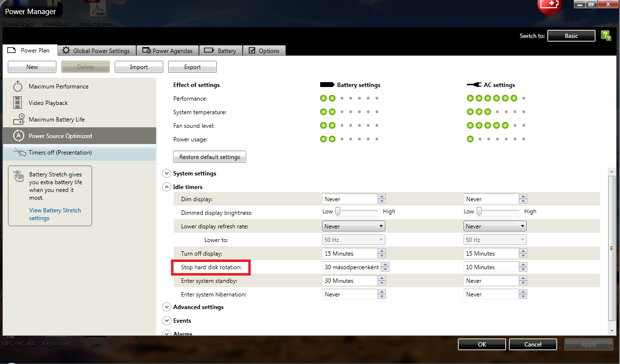
Task: Select Timers off (Presentation) plan
Action: [x=79, y=153]
